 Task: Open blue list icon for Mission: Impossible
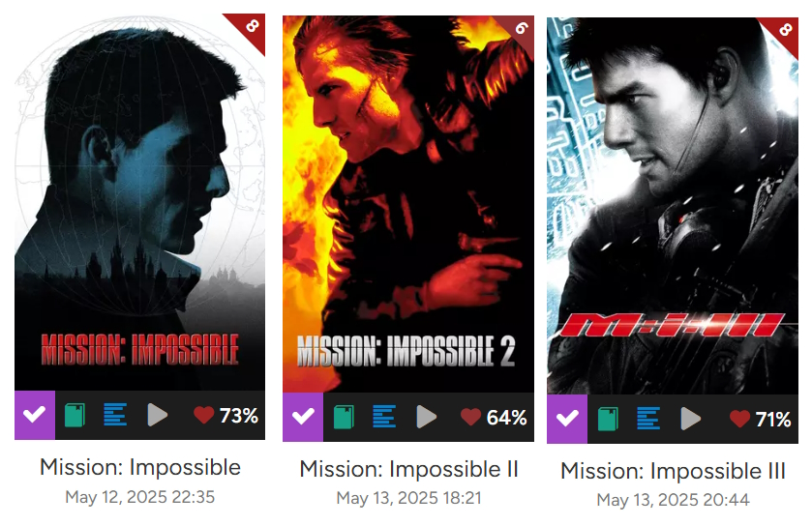click(115, 415)
